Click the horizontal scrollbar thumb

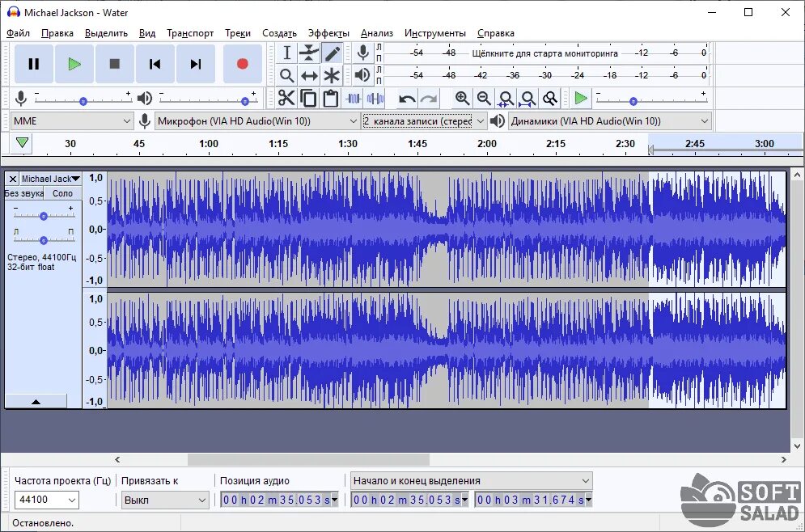tap(308, 459)
